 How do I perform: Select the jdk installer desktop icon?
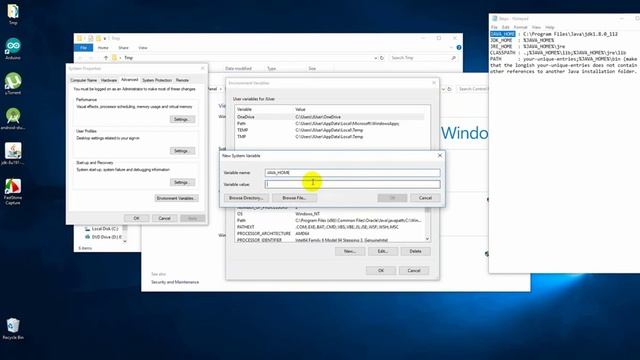(x=13, y=153)
